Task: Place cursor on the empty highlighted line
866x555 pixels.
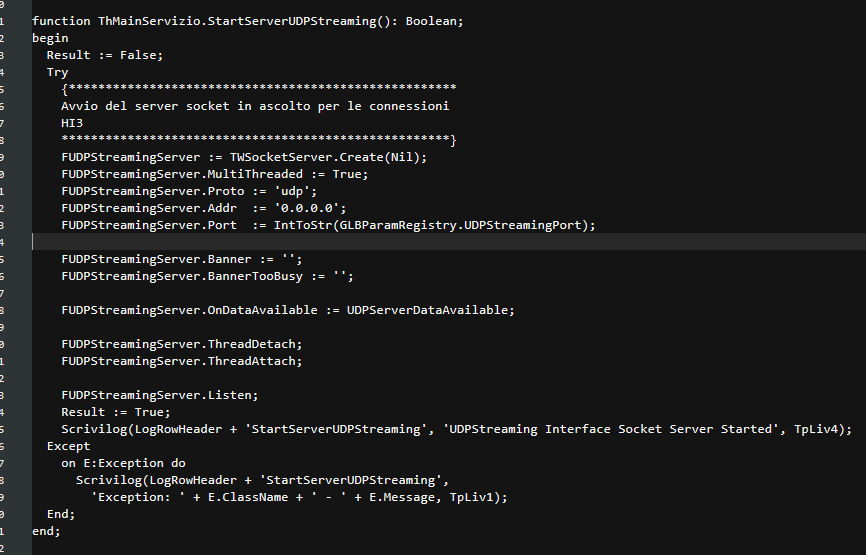Action: click(x=448, y=242)
